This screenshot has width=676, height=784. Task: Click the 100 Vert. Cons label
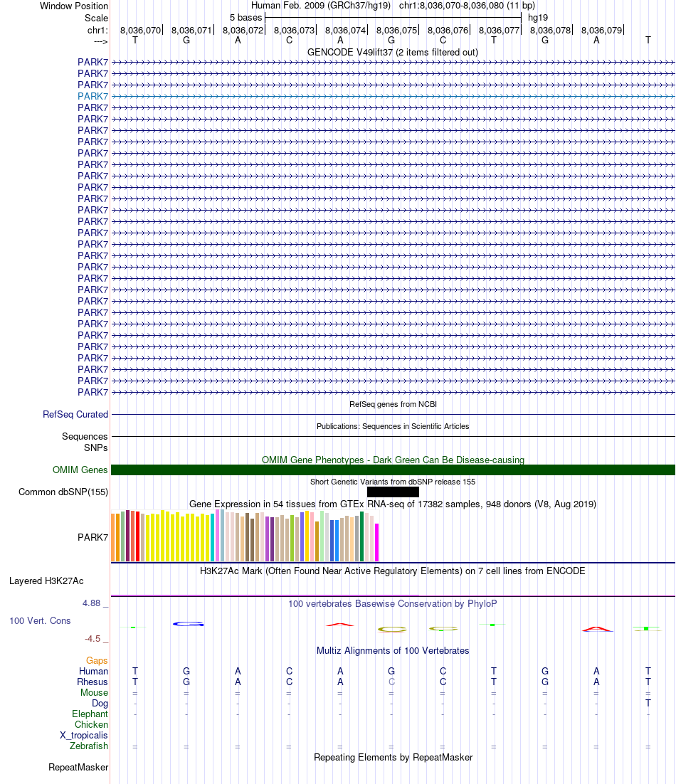click(x=40, y=620)
